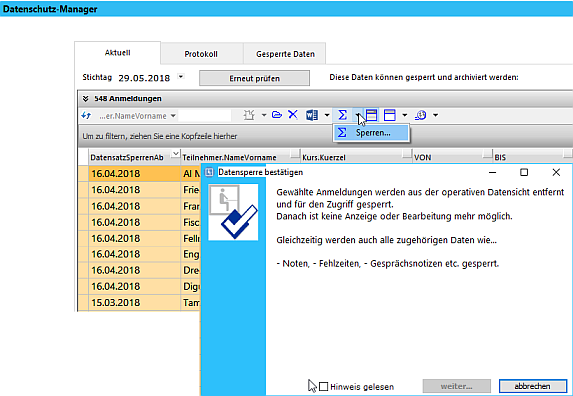Sort by Kurs.Kuerzel column header

324,157
